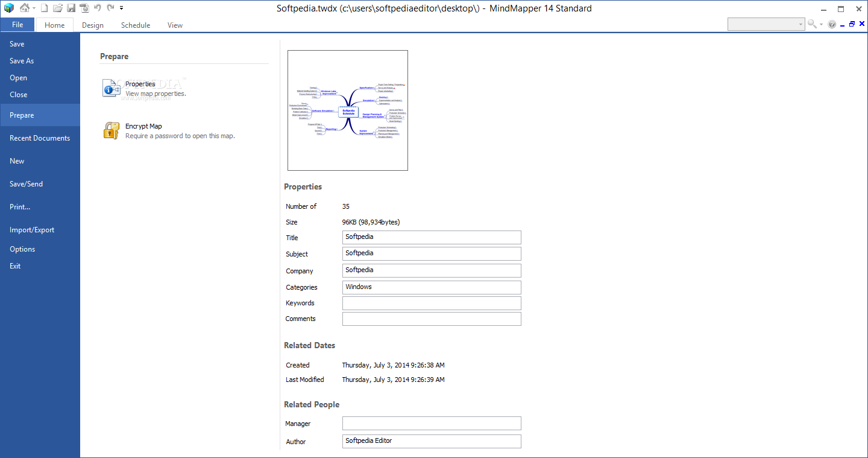Click the blue document close X icon
Viewport: 868px width, 458px height.
click(x=861, y=24)
